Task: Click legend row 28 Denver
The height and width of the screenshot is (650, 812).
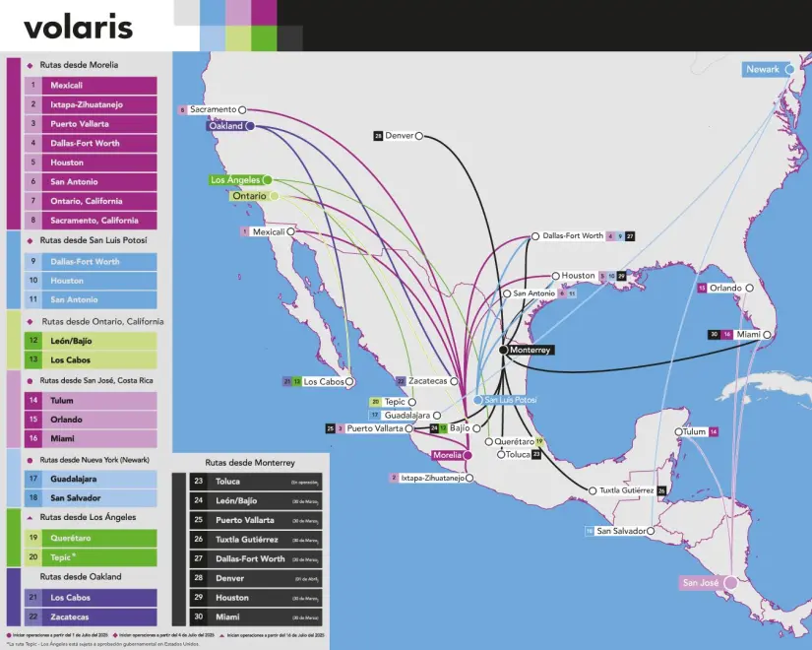Action: (256, 578)
